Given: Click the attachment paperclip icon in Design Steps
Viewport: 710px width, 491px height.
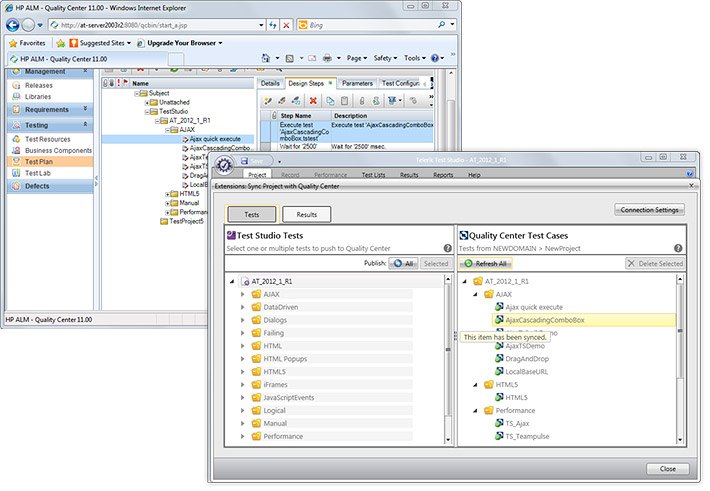Looking at the screenshot, I should tap(361, 101).
